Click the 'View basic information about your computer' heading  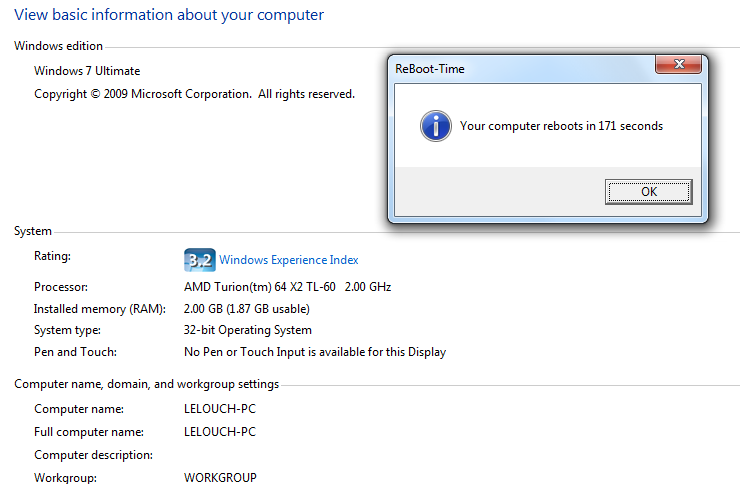[168, 16]
